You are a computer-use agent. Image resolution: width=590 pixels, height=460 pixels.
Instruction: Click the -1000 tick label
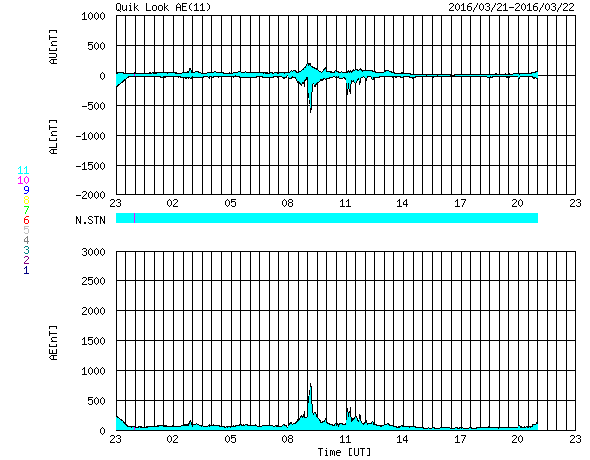(90, 136)
